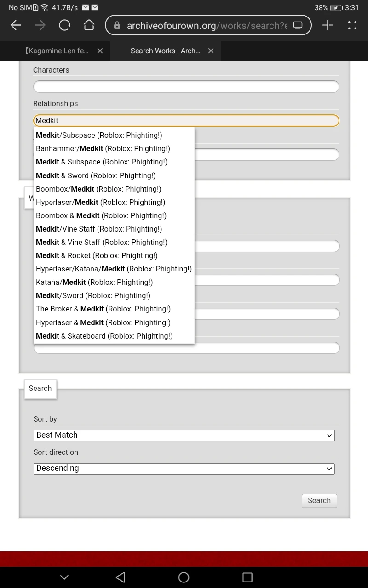Expand the Sort by dropdown
The width and height of the screenshot is (368, 588).
[184, 435]
